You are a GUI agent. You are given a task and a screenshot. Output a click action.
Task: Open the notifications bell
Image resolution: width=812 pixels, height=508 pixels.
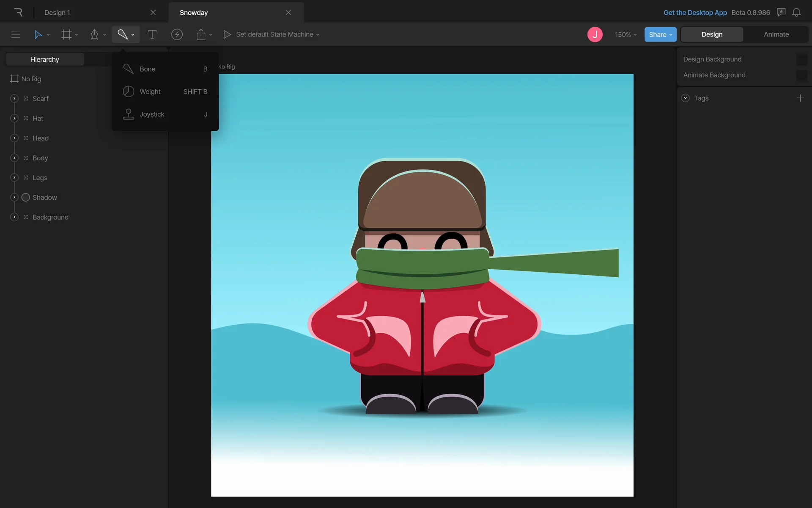pos(796,12)
